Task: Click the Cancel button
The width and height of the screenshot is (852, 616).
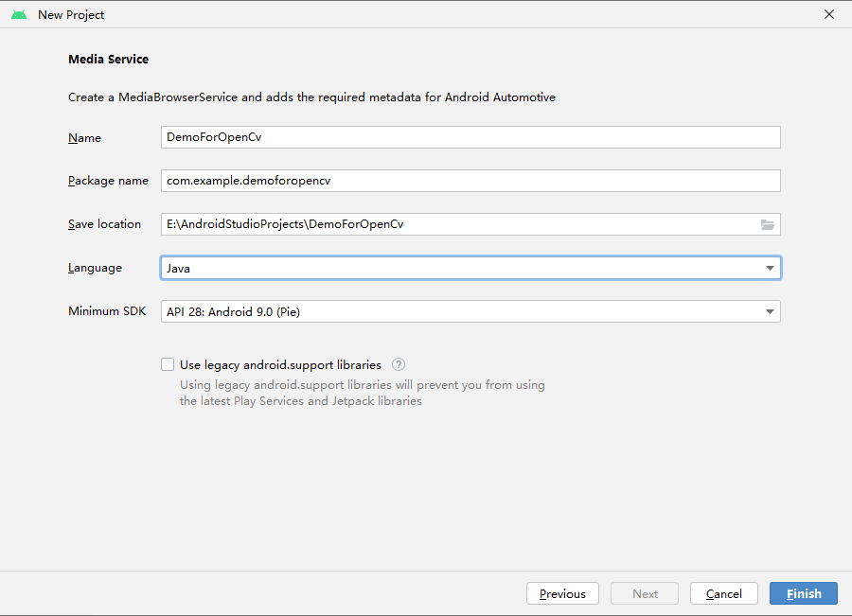Action: point(724,593)
